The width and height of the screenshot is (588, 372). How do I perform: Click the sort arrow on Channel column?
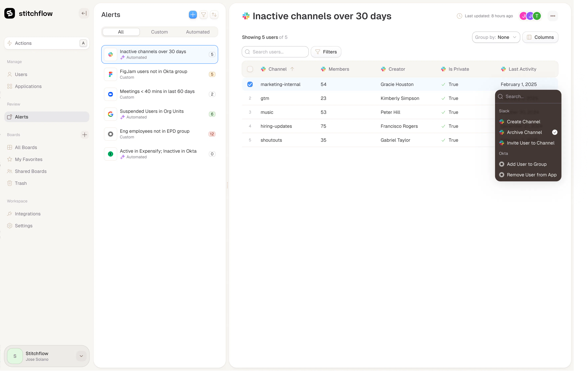(292, 69)
